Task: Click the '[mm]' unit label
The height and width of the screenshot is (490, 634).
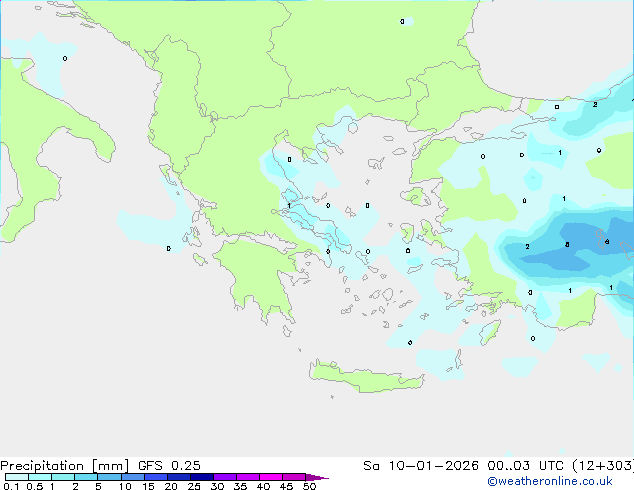Action: [x=110, y=466]
